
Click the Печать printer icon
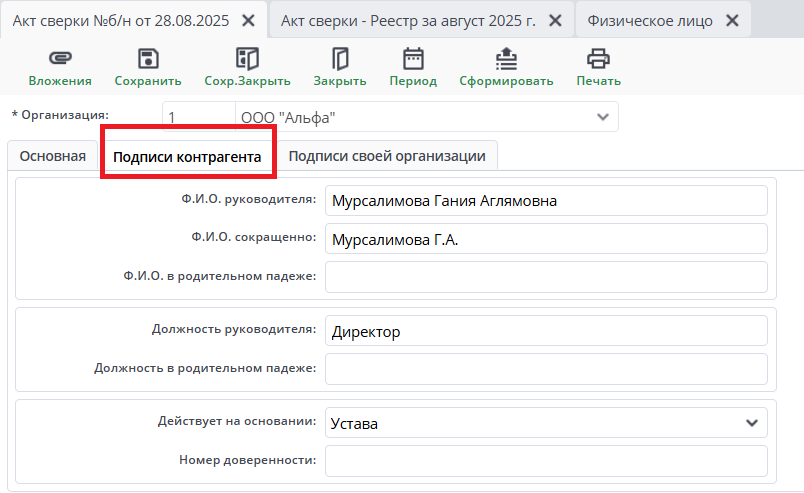pos(598,58)
